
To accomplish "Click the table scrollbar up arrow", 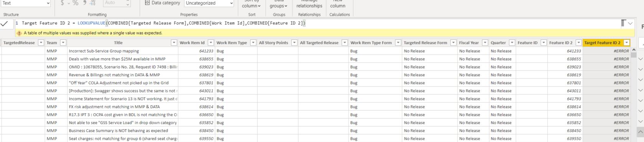I will 634,50.
